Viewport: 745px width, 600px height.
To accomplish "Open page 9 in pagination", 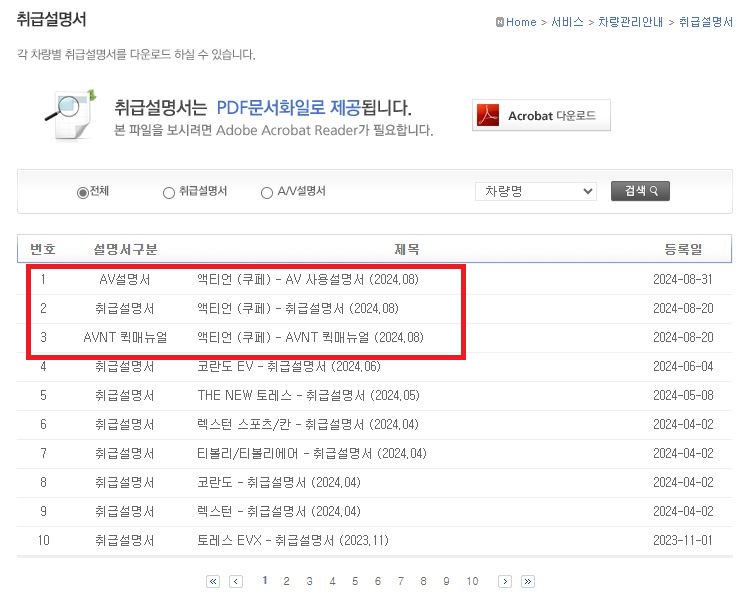I will point(446,581).
